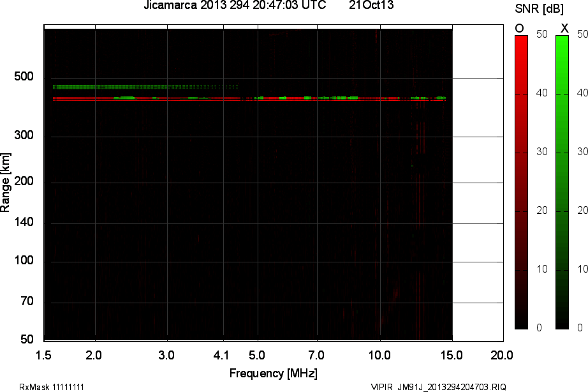Click the 'SNR [dB]' legend heading

tap(540, 9)
